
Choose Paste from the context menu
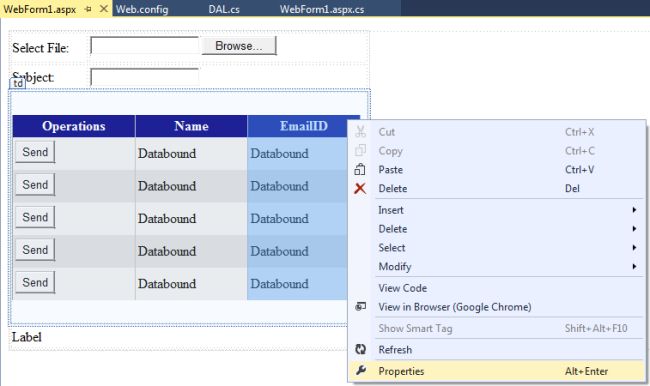496,170
